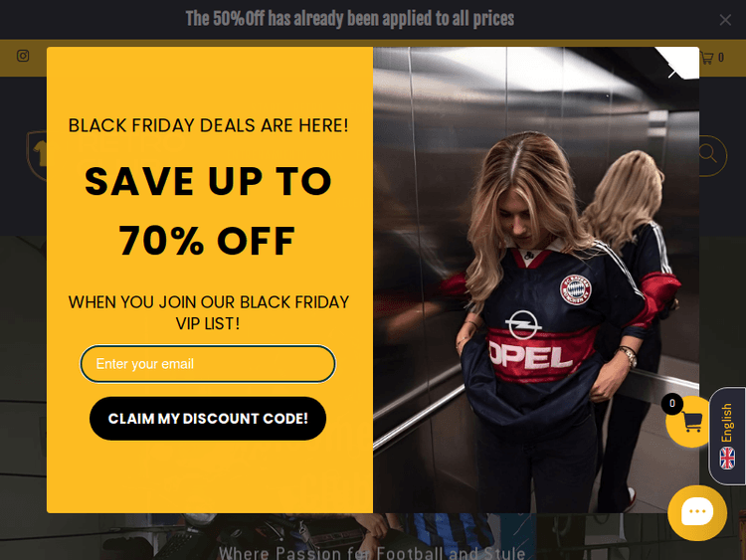
Task: Open the floating yellow cart button
Action: pyautogui.click(x=688, y=422)
